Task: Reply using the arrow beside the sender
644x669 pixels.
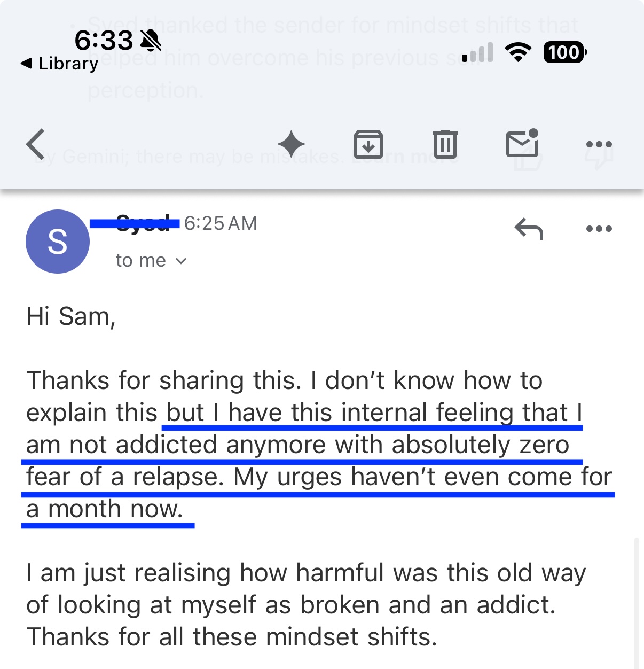Action: pyautogui.click(x=528, y=229)
